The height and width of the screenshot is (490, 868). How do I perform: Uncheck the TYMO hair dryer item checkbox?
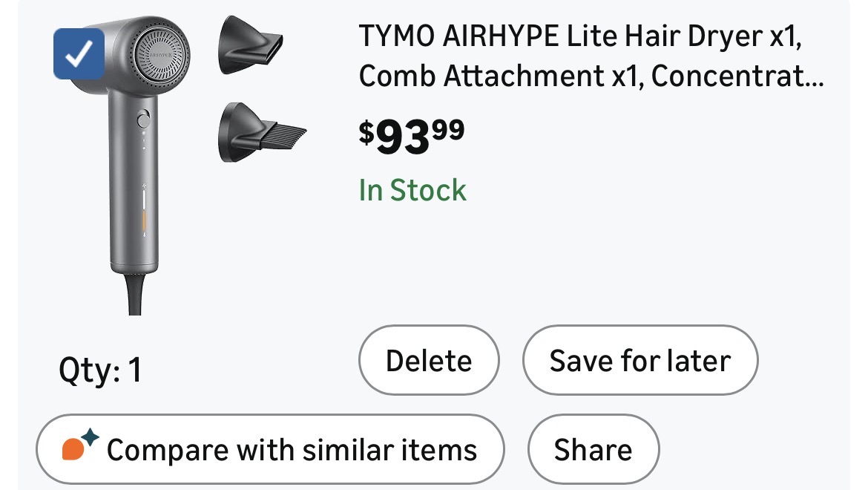pos(79,53)
